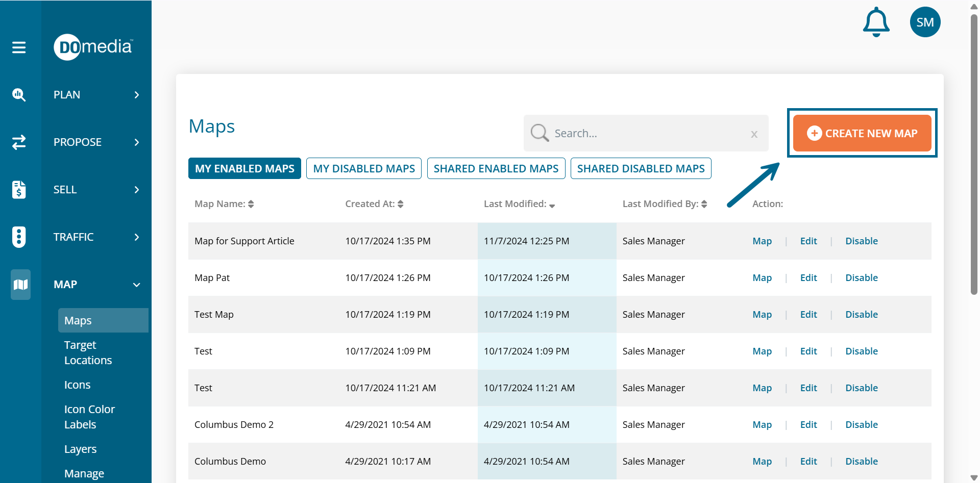Open notifications bell icon
Image resolution: width=980 pixels, height=483 pixels.
pyautogui.click(x=876, y=22)
